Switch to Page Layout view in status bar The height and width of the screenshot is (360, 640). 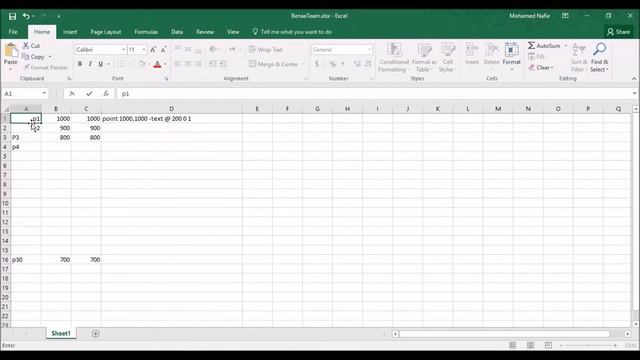pos(530,345)
